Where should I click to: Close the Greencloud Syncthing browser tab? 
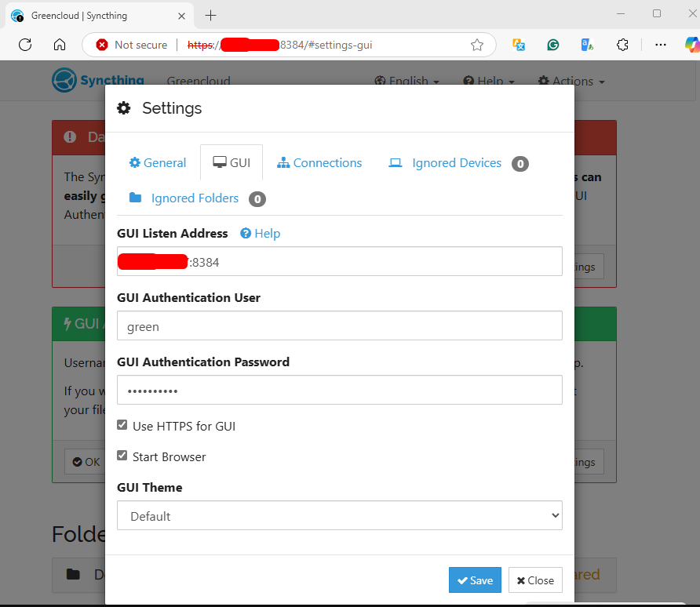tap(181, 16)
